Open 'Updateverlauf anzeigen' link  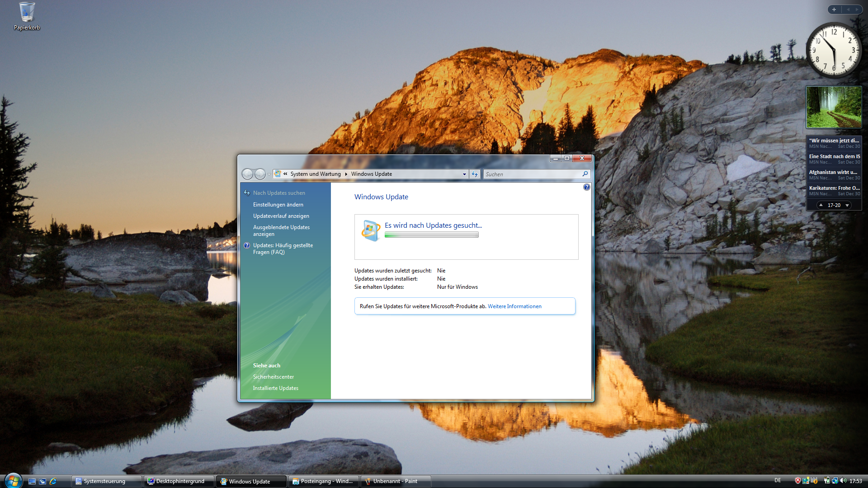(281, 216)
